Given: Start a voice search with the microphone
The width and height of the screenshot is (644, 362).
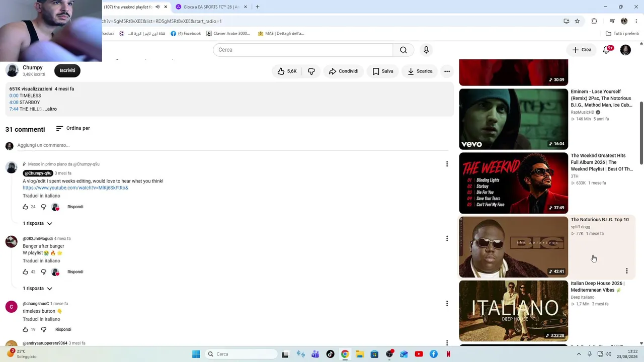Looking at the screenshot, I should coord(426,50).
